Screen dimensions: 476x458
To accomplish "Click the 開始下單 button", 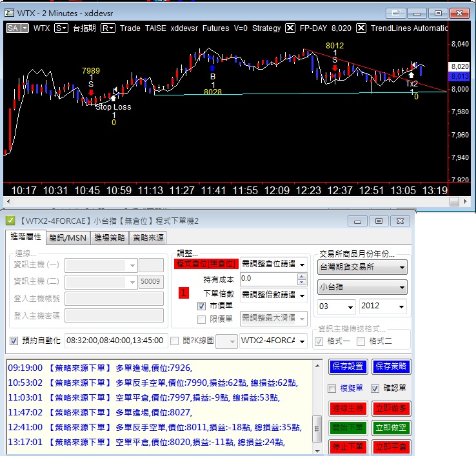I will pos(348,428).
